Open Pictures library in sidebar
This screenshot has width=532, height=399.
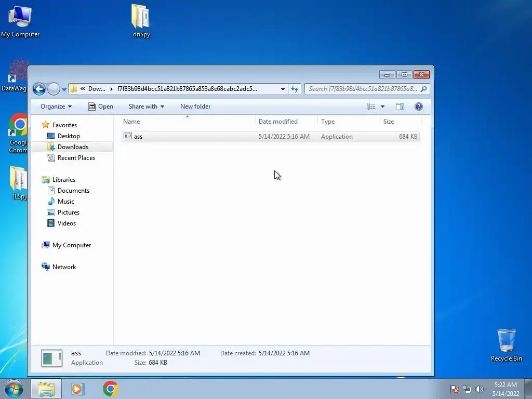point(68,212)
